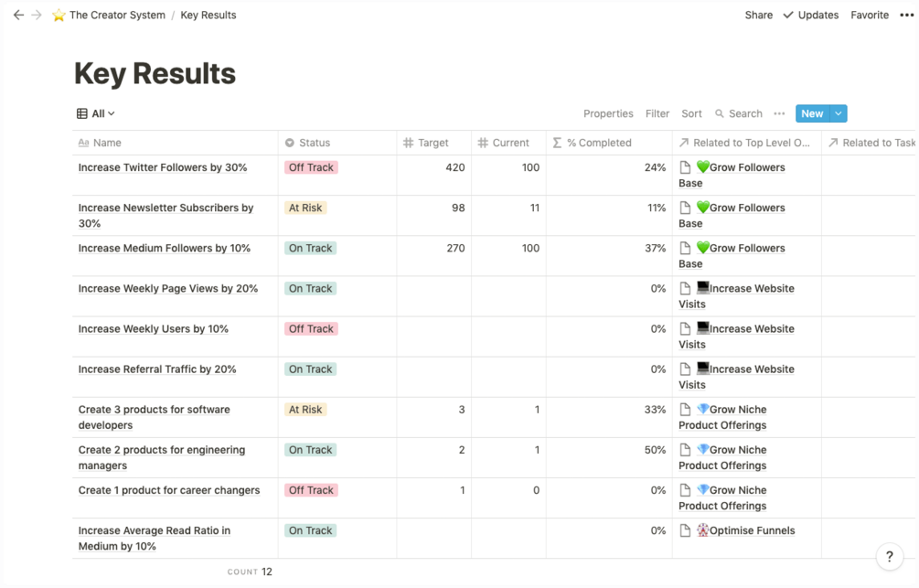Image resolution: width=919 pixels, height=588 pixels.
Task: Open the Increase Weekly Page Views row
Action: click(x=168, y=289)
